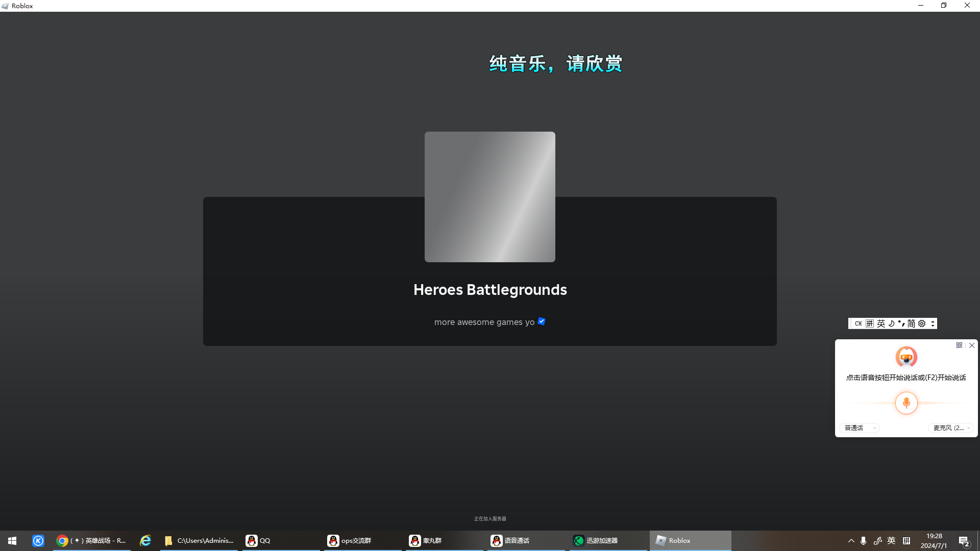Screen dimensions: 980x551
Task: Open the 普通话 language dropdown
Action: pyautogui.click(x=860, y=428)
